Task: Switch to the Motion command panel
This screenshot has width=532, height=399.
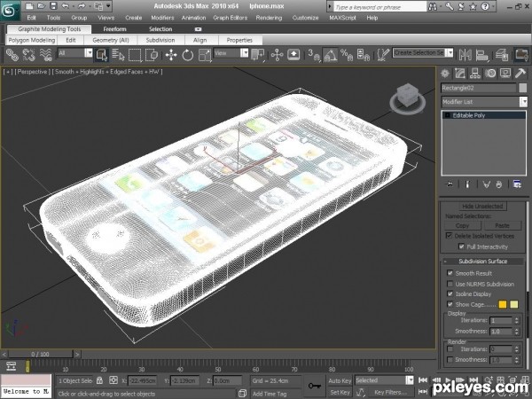Action: click(490, 74)
